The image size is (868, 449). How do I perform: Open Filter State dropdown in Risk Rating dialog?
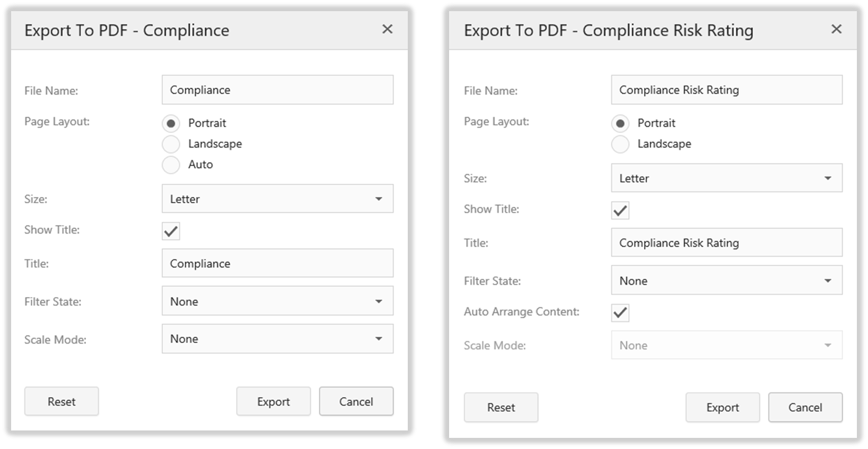(x=727, y=280)
